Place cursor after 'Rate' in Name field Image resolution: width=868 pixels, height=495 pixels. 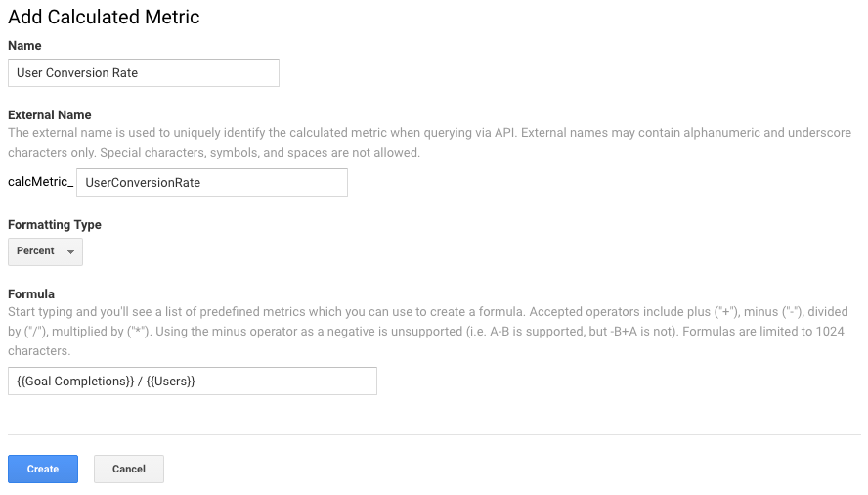point(139,73)
